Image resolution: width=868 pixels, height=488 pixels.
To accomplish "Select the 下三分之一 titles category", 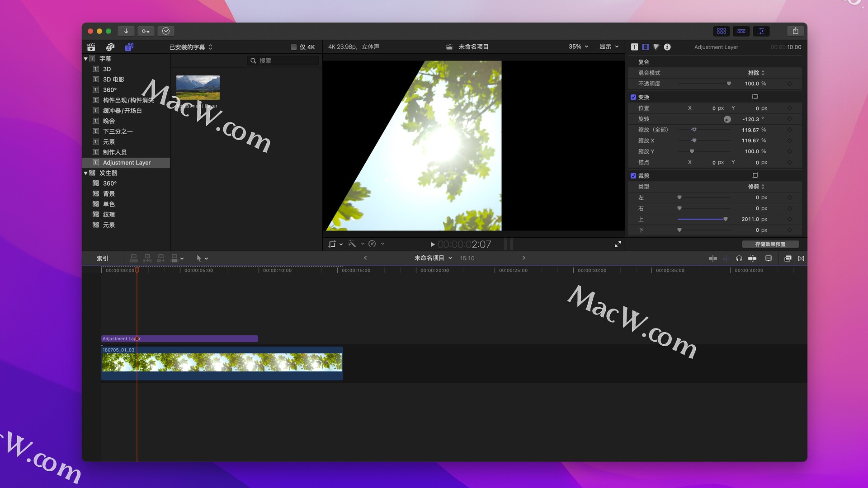I will click(x=118, y=131).
